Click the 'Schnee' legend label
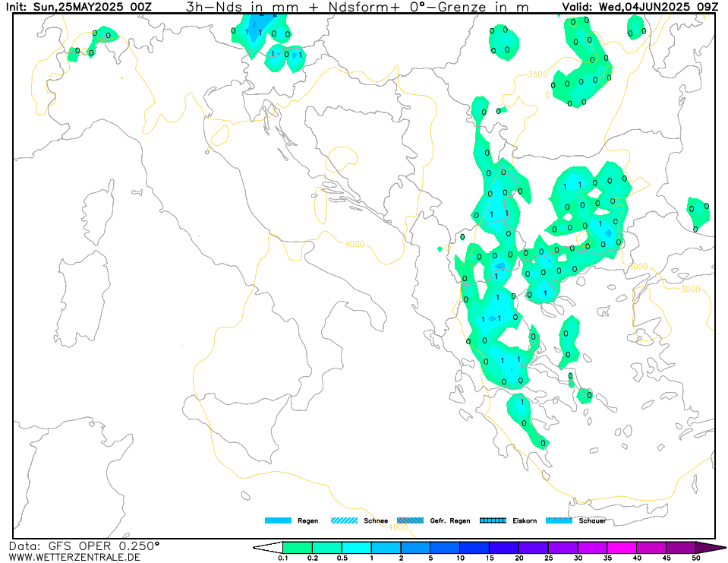Image resolution: width=728 pixels, height=563 pixels. 376,520
